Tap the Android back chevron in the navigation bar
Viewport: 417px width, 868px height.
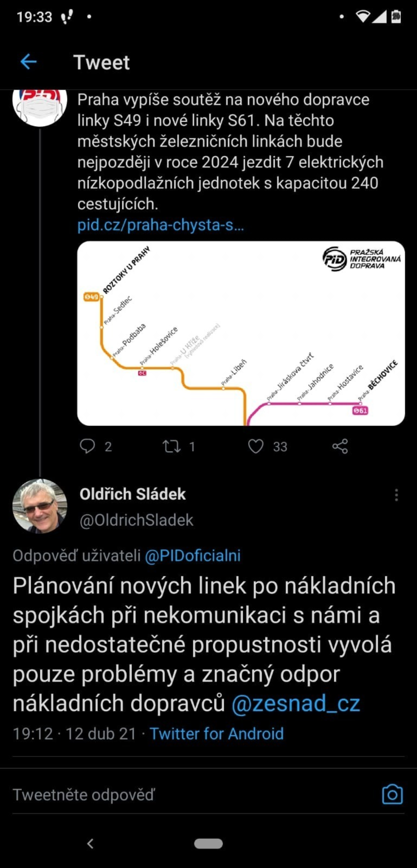pos(90,844)
